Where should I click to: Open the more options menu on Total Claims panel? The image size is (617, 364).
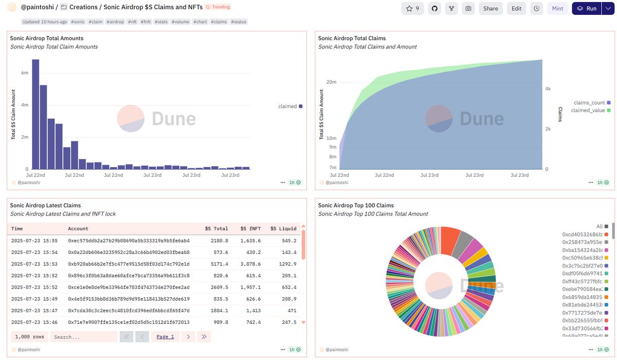coord(591,182)
